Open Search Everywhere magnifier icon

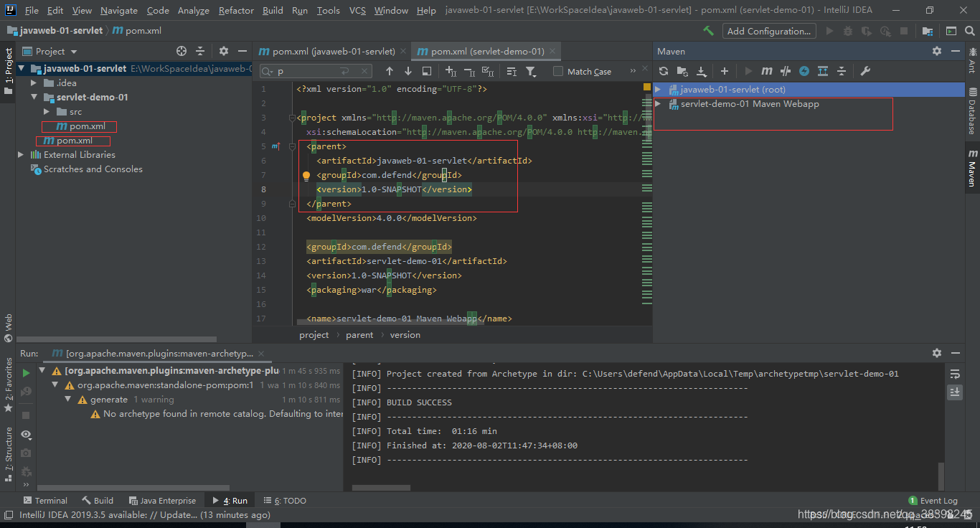[971, 31]
